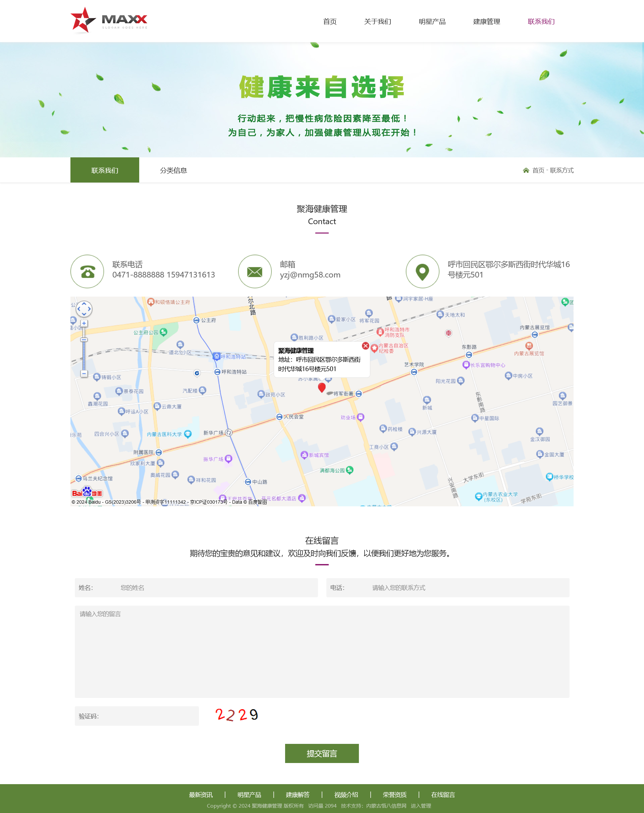The width and height of the screenshot is (644, 813).
Task: Click the 首页 breadcrumb link
Action: [538, 170]
